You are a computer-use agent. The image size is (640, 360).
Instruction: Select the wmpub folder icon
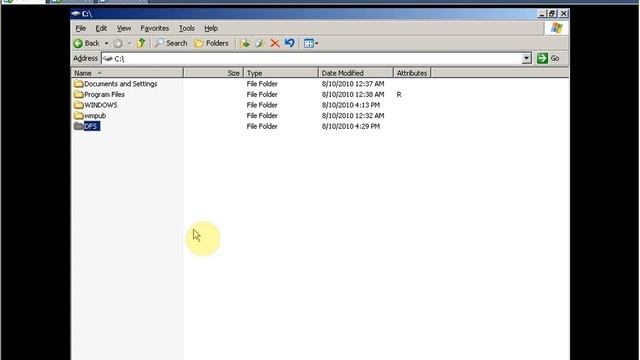coord(79,116)
